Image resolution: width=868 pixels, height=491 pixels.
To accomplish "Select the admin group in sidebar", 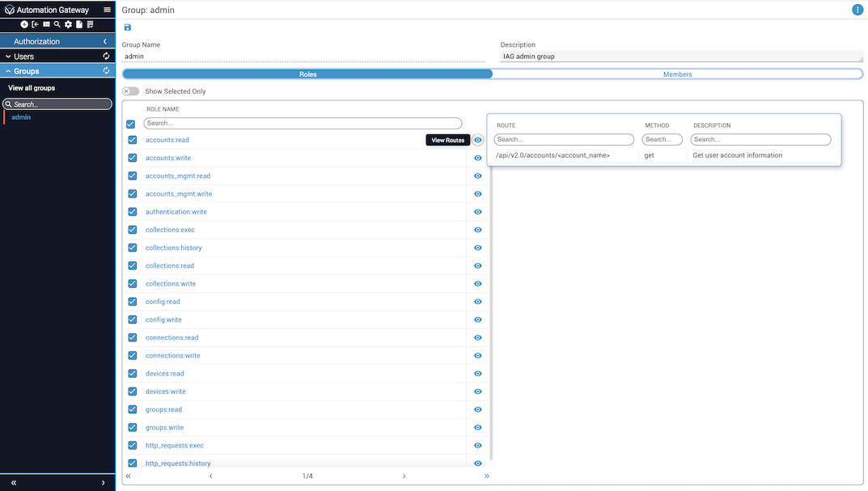I will [x=21, y=117].
